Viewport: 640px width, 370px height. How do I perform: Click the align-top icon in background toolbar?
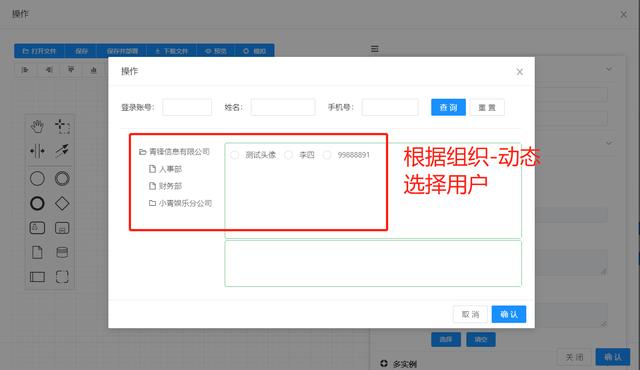[x=71, y=70]
